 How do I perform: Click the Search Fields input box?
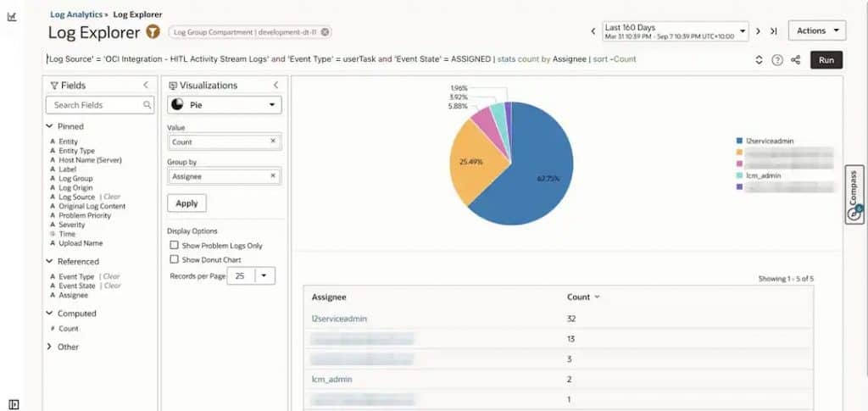[x=100, y=105]
